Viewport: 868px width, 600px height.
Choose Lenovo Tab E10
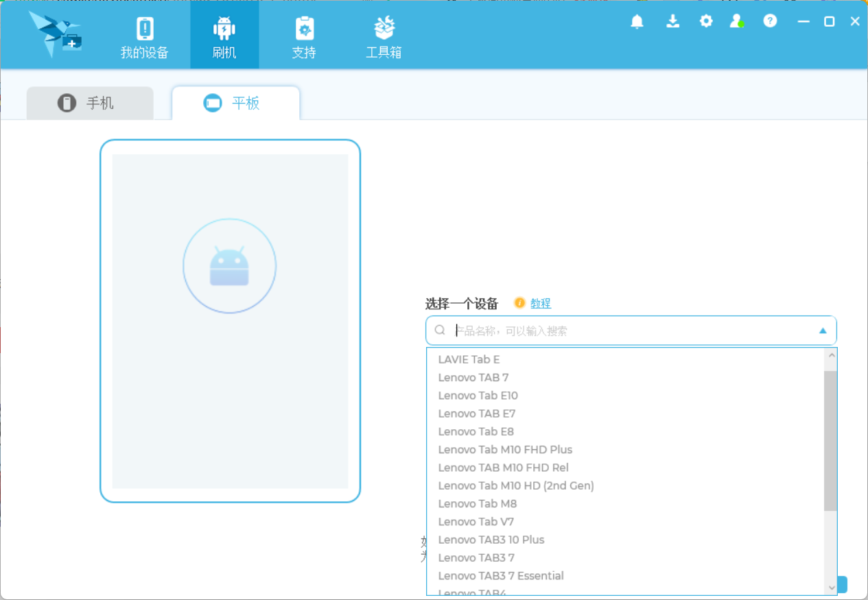(626, 396)
